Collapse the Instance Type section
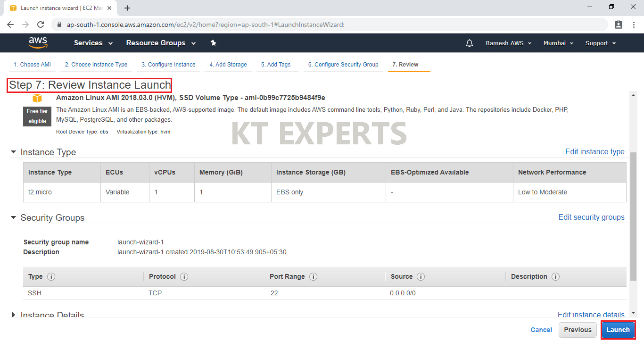 point(13,152)
